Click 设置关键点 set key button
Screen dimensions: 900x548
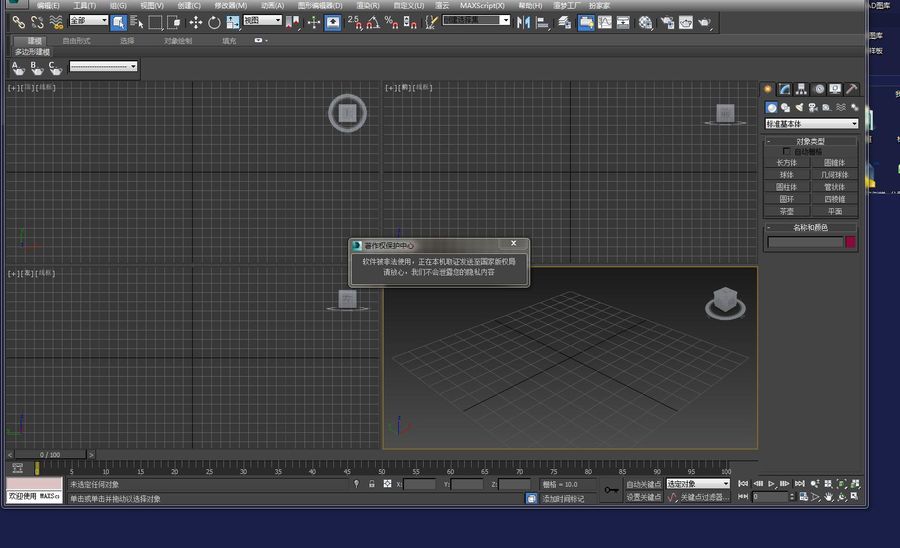coord(643,497)
